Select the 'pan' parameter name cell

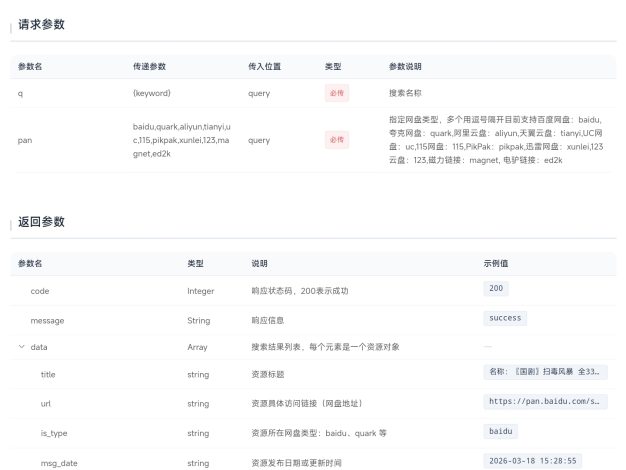pyautogui.click(x=25, y=140)
